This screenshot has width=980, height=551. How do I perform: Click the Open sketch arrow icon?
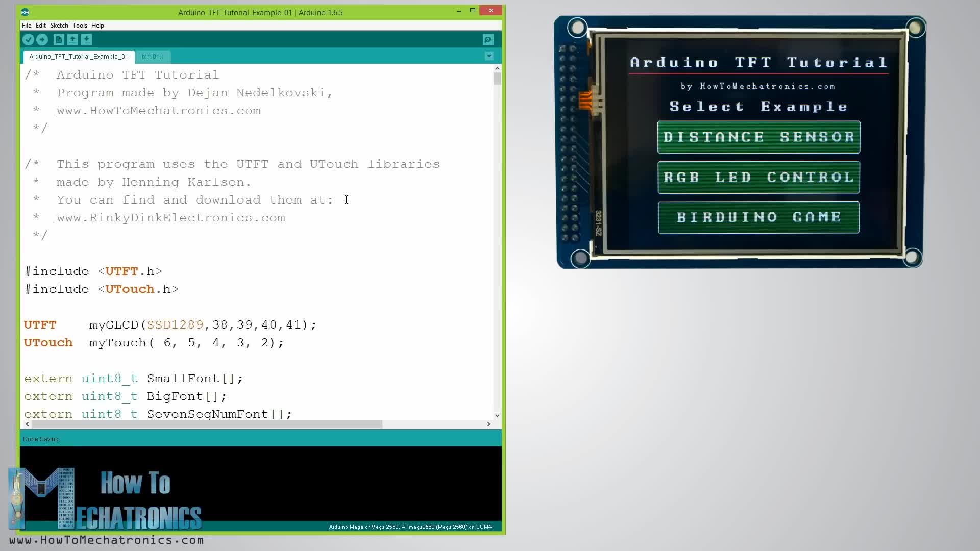click(72, 39)
